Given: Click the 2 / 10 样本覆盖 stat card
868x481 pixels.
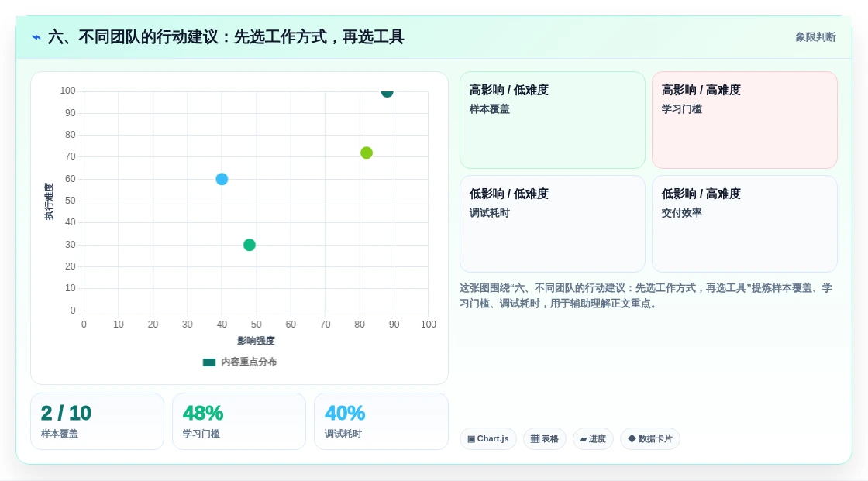Looking at the screenshot, I should [x=98, y=421].
